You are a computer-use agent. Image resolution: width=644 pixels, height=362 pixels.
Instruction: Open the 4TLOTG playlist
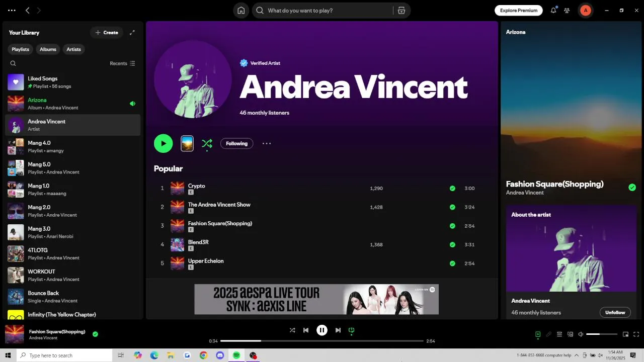(x=72, y=253)
